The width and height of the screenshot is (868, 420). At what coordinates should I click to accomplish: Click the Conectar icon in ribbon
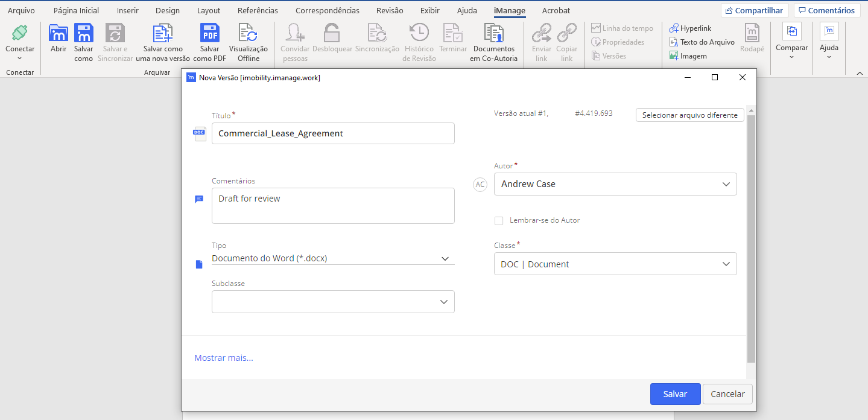20,34
